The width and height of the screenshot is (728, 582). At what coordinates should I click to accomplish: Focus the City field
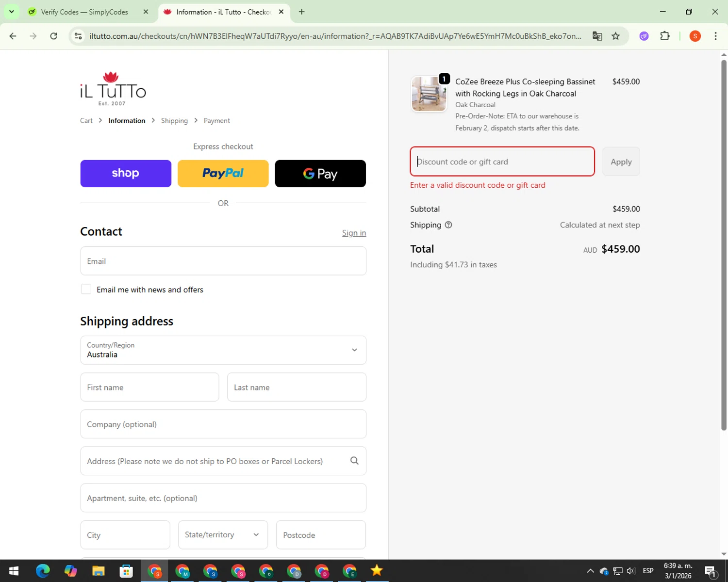(x=125, y=535)
